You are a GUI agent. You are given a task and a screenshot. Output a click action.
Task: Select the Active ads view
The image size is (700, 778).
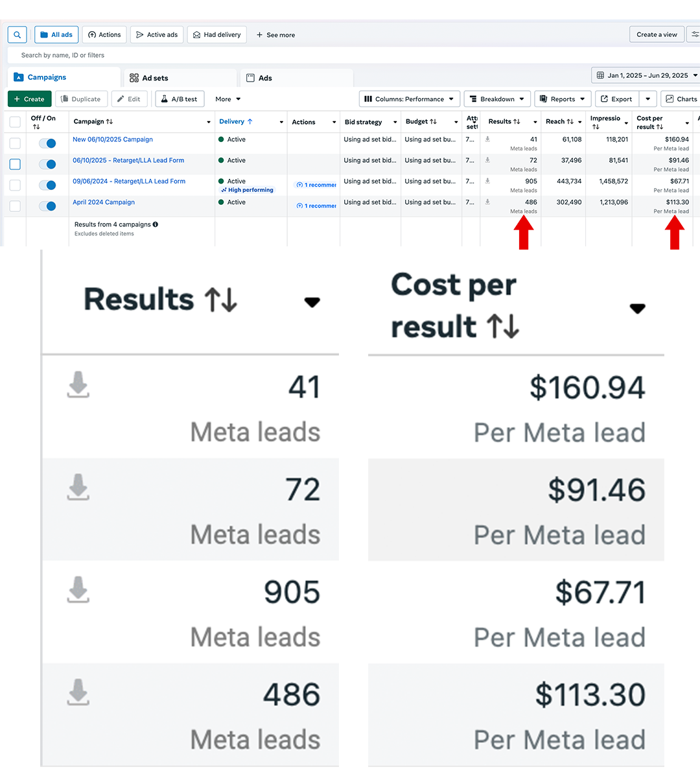[157, 35]
